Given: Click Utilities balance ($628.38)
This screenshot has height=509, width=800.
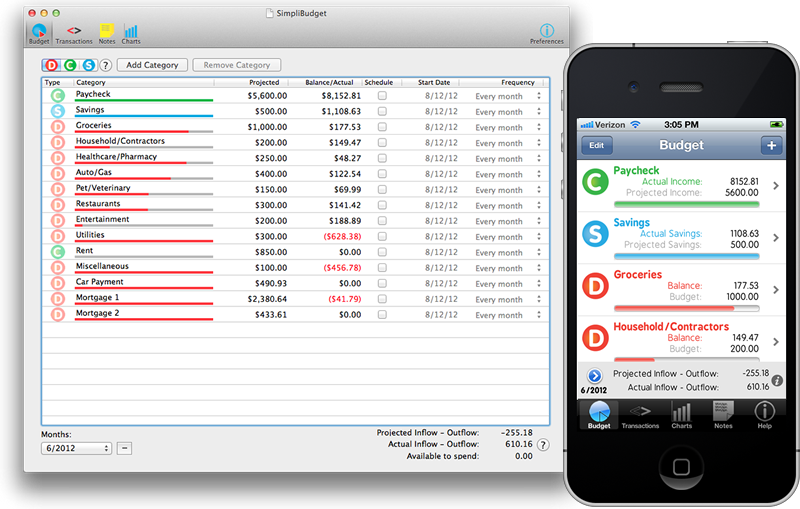Looking at the screenshot, I should coord(342,237).
